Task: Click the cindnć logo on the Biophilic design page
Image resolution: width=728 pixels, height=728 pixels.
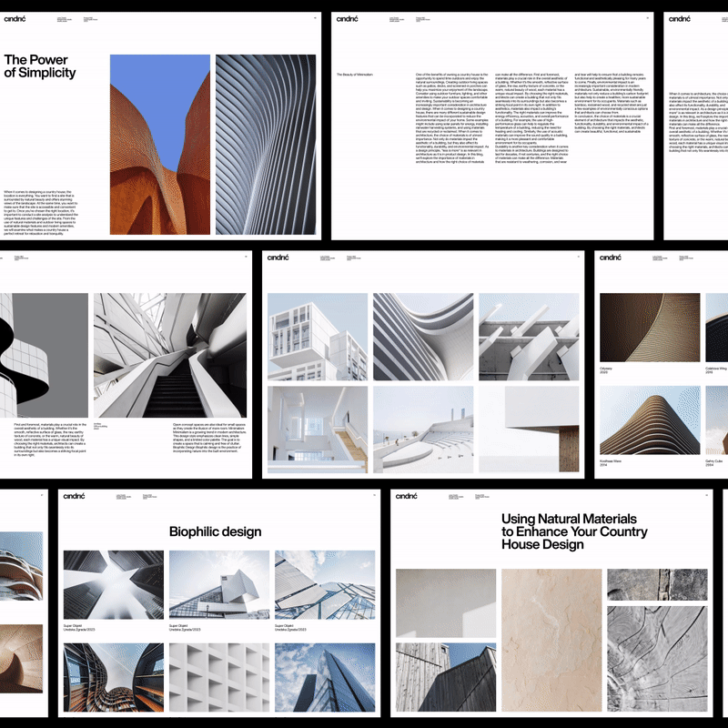Action: click(74, 496)
